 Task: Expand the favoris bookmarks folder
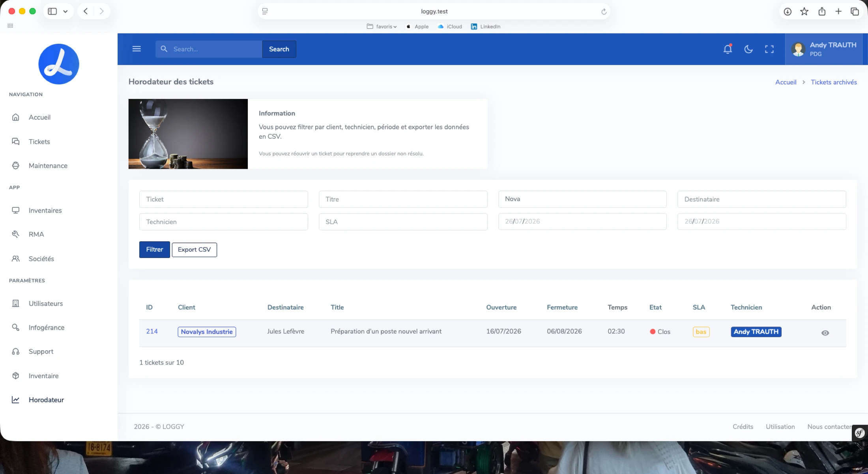coord(382,26)
